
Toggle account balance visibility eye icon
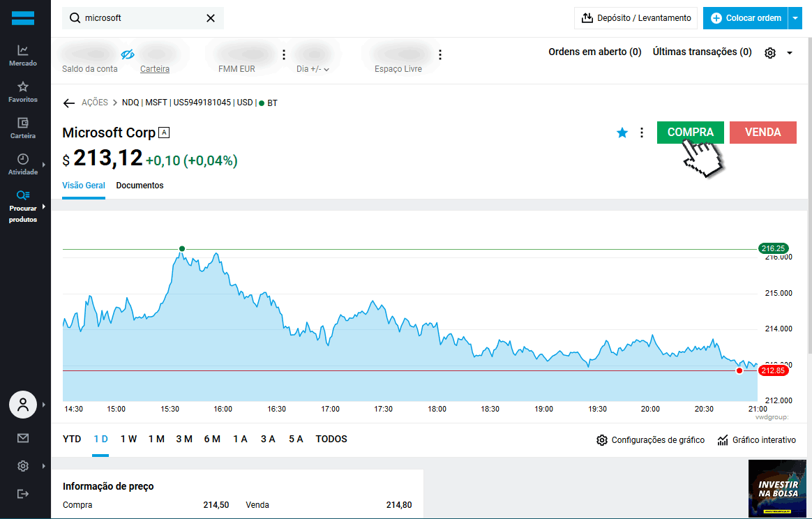click(128, 54)
